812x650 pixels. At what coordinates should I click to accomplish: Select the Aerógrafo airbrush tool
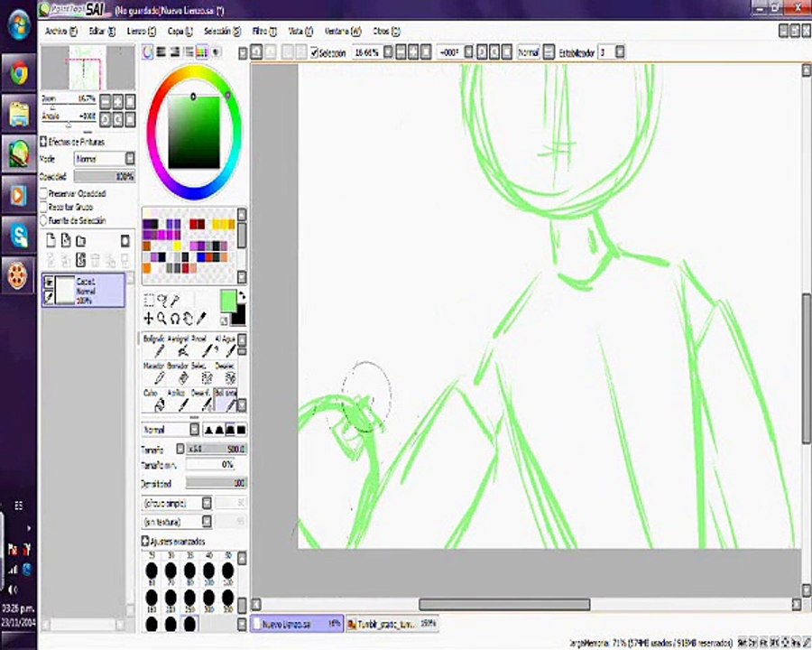(x=179, y=346)
